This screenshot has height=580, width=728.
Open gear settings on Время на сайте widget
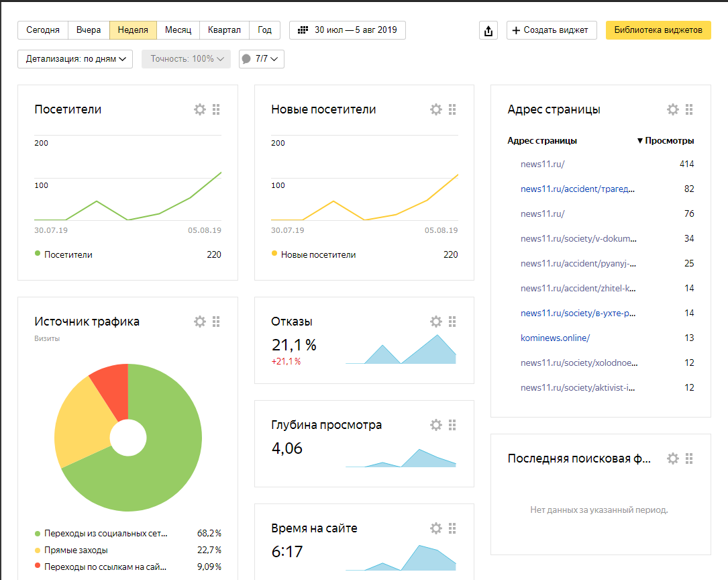[436, 528]
